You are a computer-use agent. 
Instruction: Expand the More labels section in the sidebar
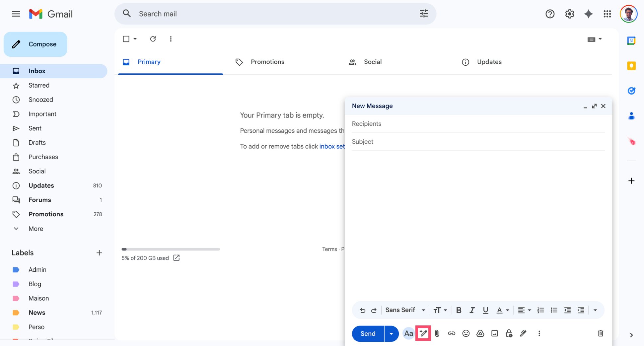(35, 229)
